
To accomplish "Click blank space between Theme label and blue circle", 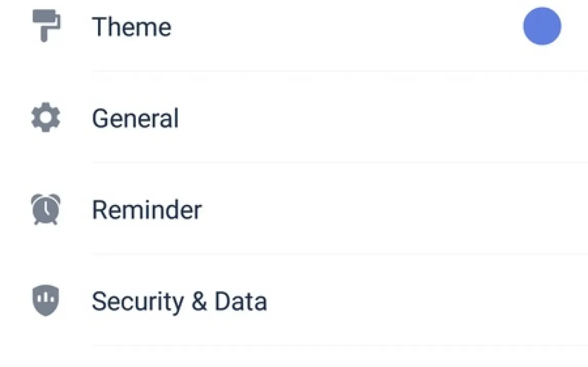I will coord(344,27).
